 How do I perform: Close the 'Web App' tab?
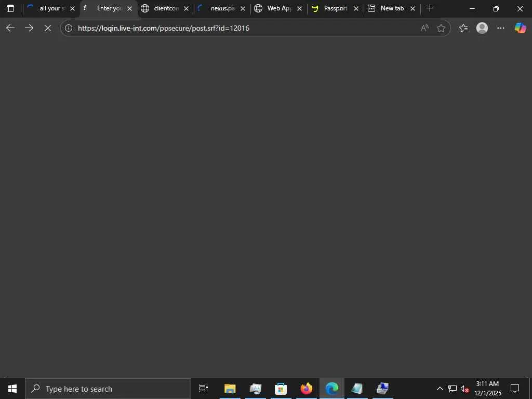pos(299,9)
